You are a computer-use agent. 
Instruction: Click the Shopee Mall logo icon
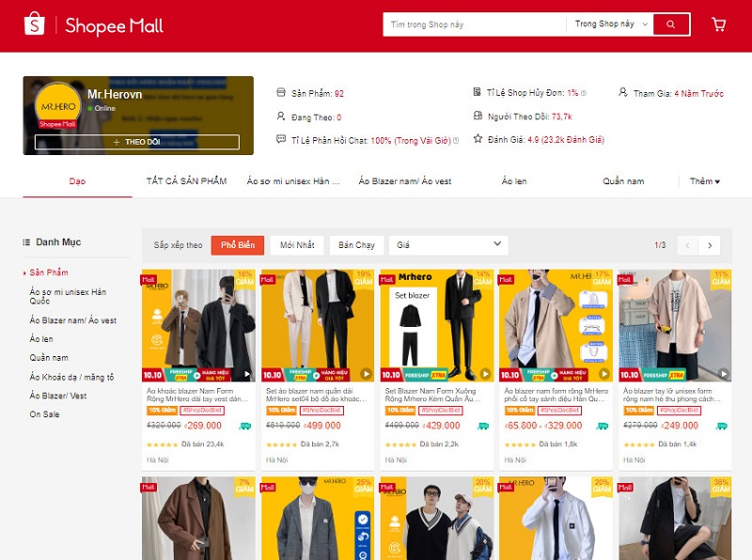point(34,24)
